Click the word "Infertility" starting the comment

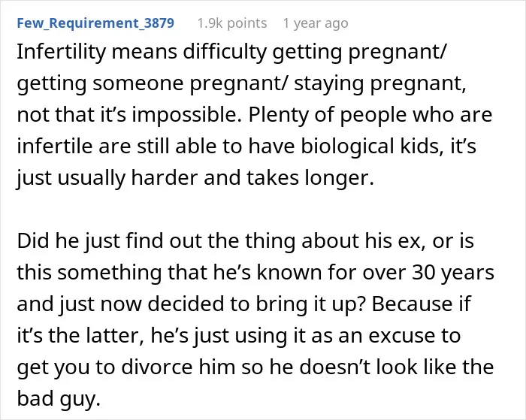pos(61,52)
